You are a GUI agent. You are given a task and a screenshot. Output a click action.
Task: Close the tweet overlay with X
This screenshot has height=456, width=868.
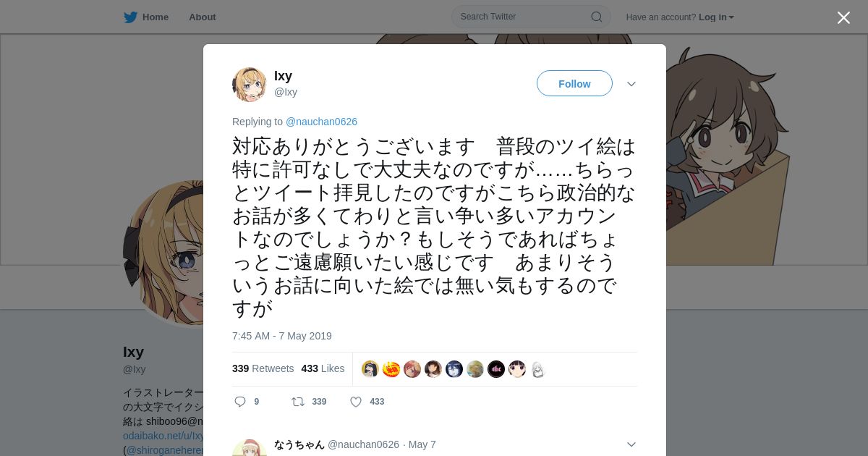tap(843, 17)
